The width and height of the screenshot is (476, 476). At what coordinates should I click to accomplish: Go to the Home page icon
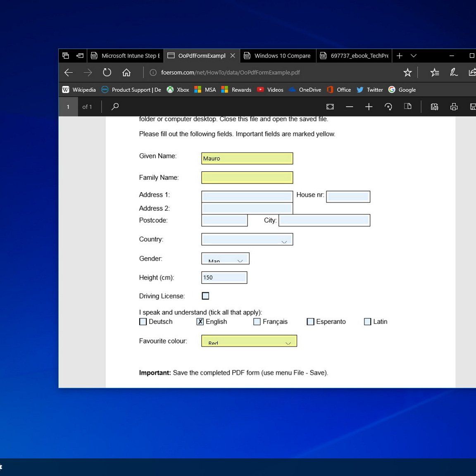pyautogui.click(x=126, y=72)
